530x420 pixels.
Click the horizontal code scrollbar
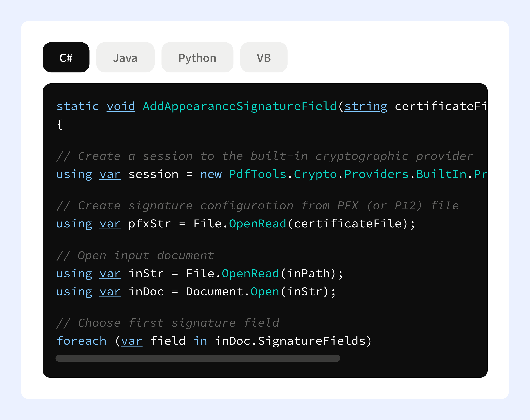click(198, 358)
